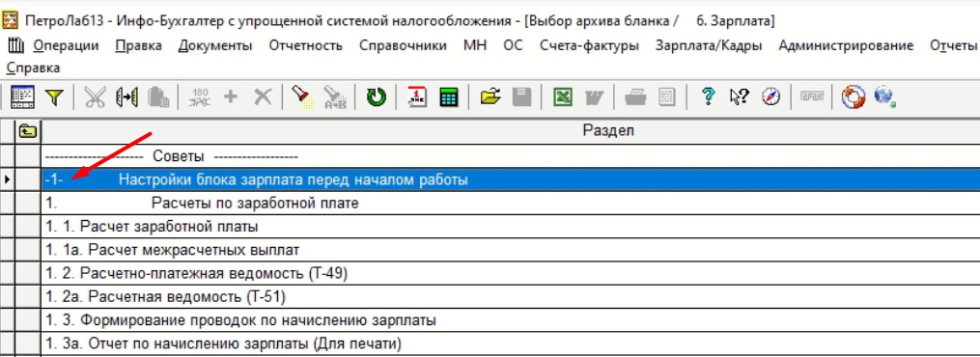
Task: Click the question mark help icon
Action: point(708,97)
